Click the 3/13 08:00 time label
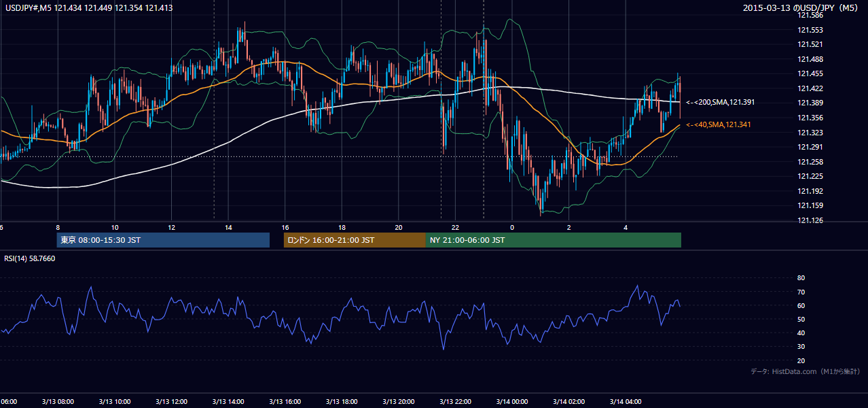The height and width of the screenshot is (408, 868). (57, 402)
